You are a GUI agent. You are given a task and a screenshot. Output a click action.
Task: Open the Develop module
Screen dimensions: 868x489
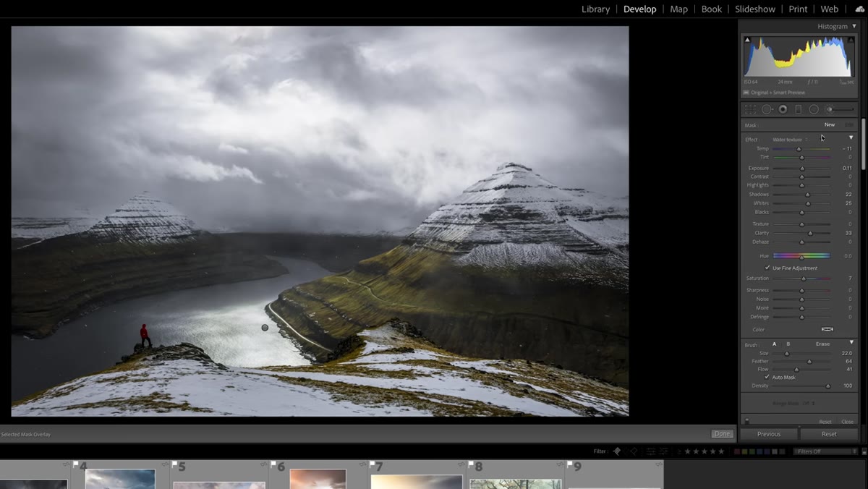[x=640, y=9]
